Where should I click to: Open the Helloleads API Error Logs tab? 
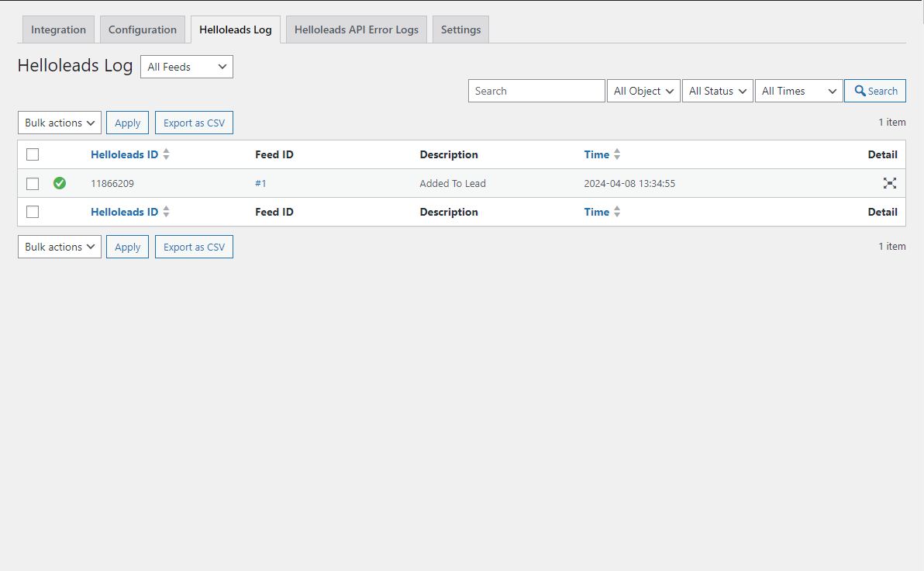357,29
